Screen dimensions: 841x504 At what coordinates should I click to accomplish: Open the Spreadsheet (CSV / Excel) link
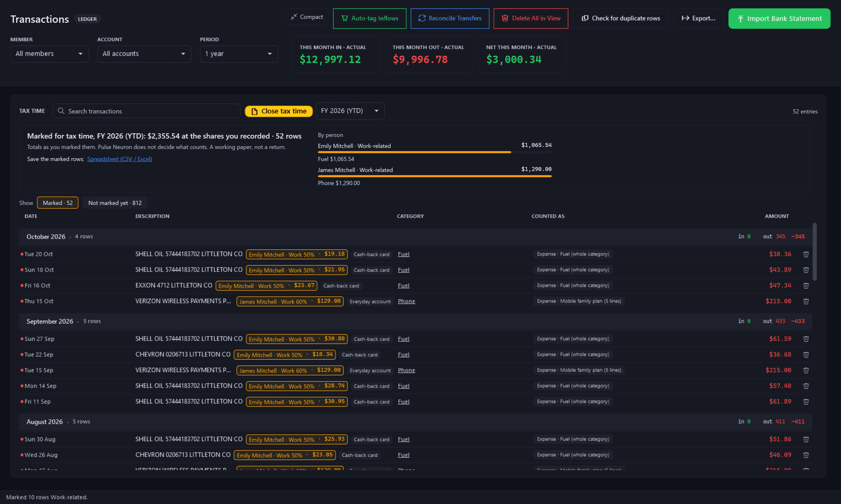pyautogui.click(x=120, y=159)
